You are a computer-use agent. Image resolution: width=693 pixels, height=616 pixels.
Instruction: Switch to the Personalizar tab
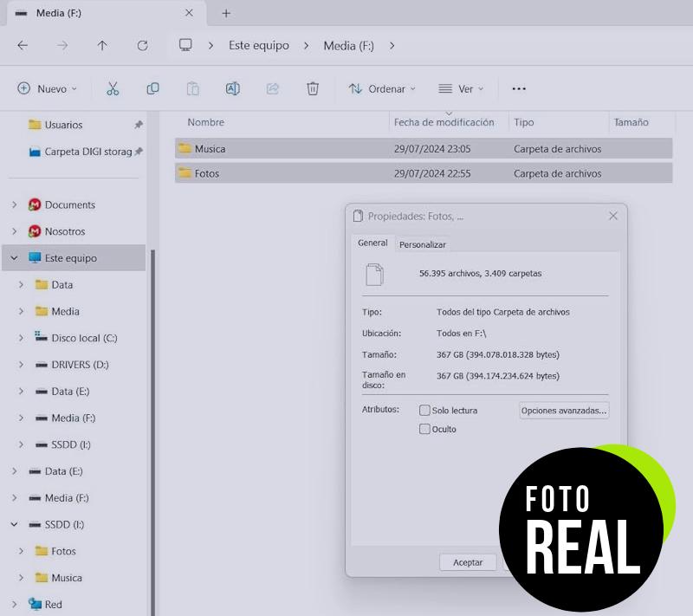423,244
